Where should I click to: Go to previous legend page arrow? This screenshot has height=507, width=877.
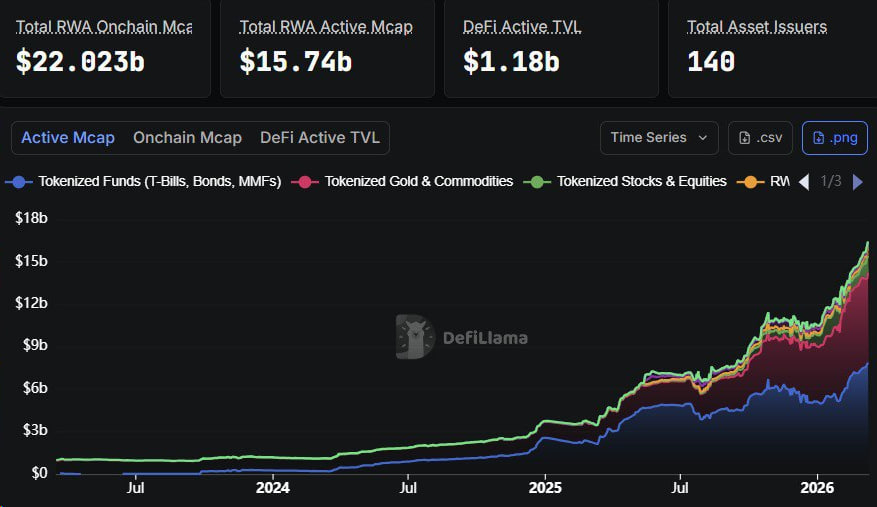[803, 182]
